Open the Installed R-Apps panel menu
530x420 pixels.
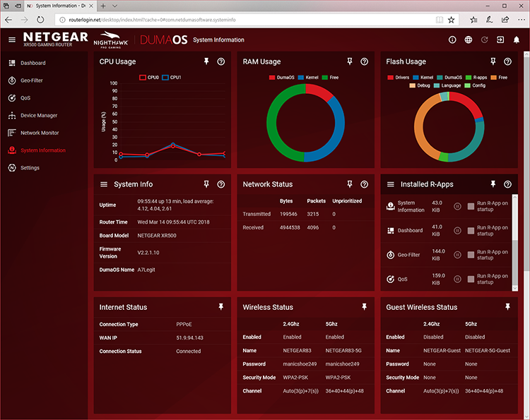[390, 184]
